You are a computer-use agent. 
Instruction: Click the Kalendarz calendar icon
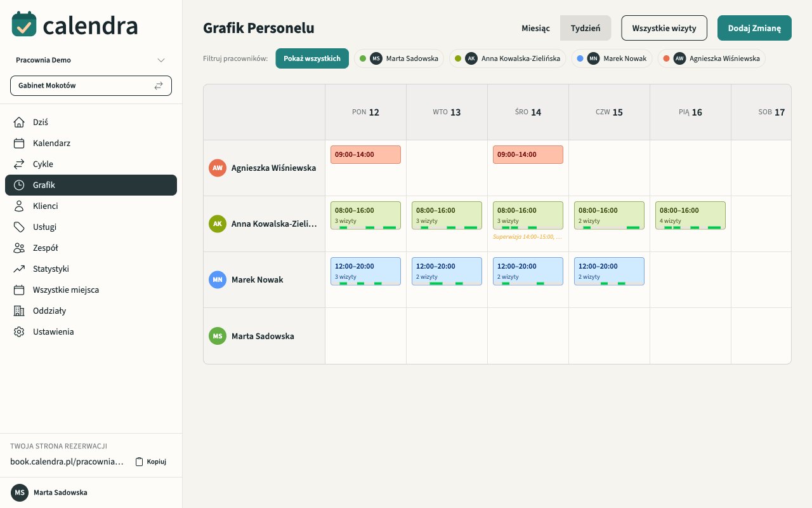tap(19, 143)
